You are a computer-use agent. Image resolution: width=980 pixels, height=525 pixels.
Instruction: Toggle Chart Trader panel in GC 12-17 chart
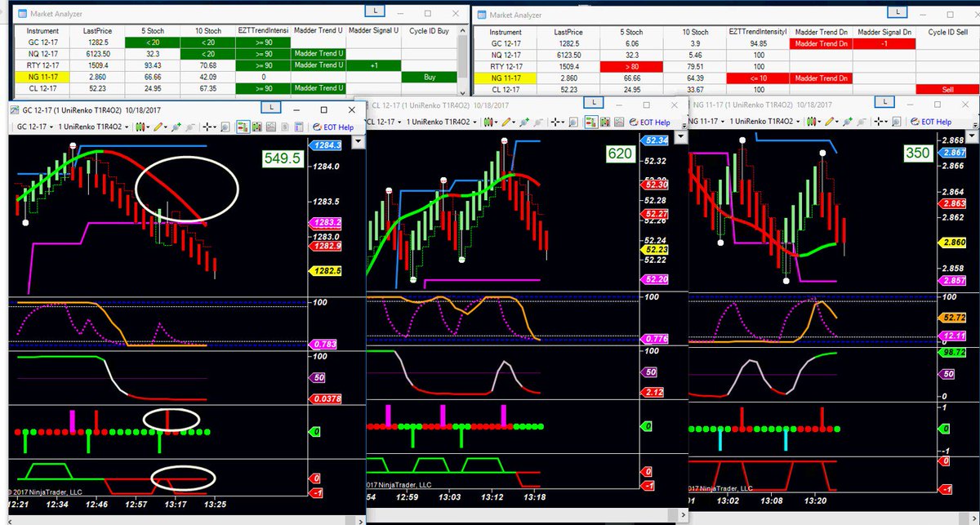(243, 127)
